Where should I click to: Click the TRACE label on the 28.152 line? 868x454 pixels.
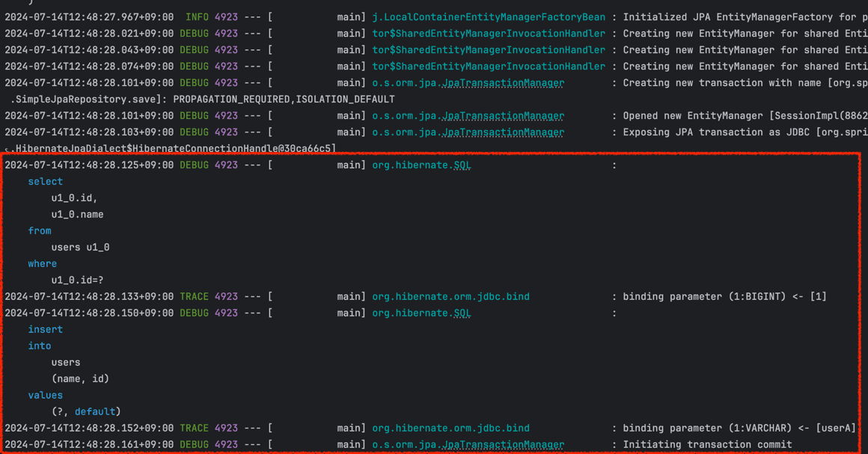(x=195, y=428)
